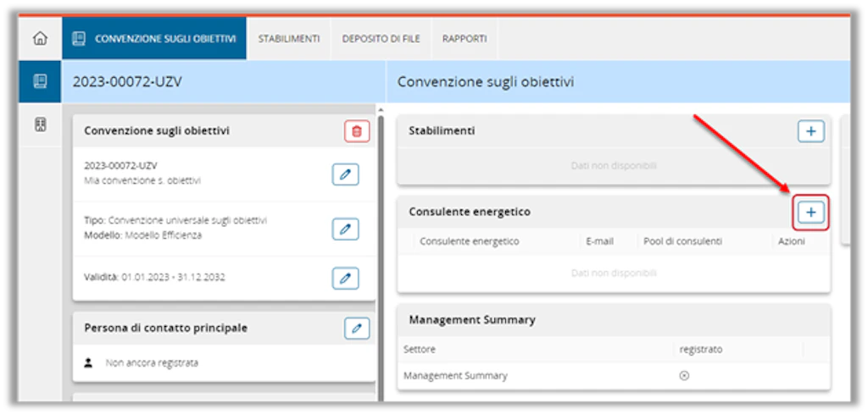Select the sidebar book icon

pyautogui.click(x=41, y=82)
